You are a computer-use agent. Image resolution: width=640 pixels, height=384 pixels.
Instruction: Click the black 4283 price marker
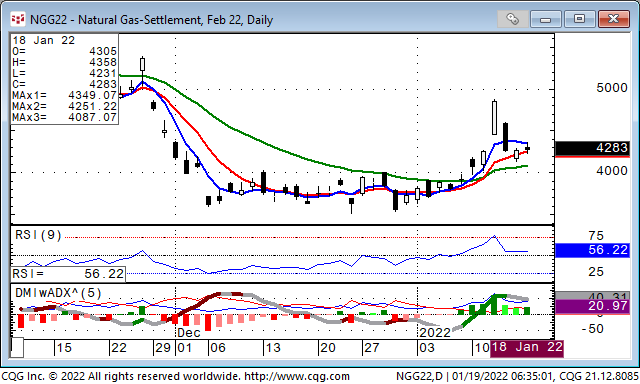[x=592, y=148]
